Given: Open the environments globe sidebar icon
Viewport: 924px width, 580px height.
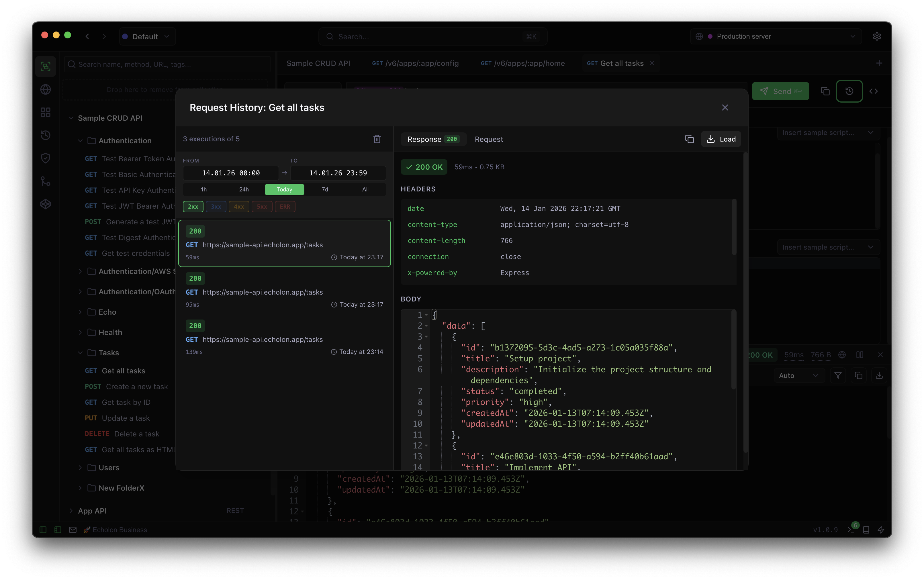Looking at the screenshot, I should [x=46, y=89].
